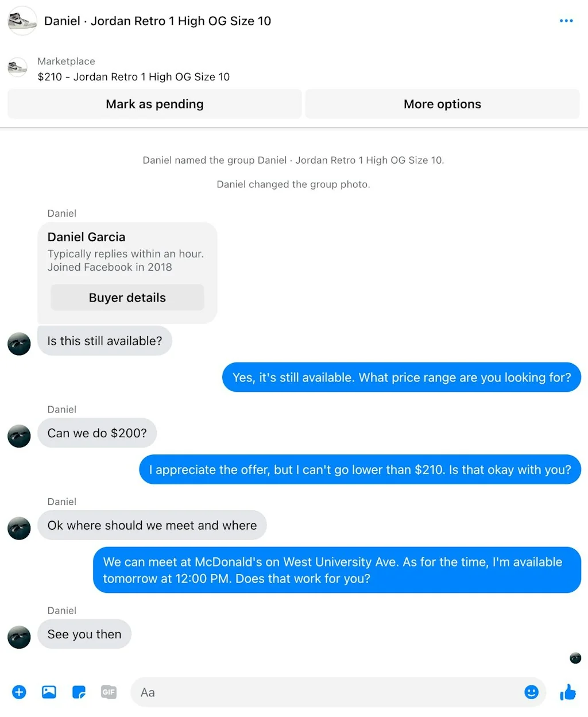Click the $210 listing link
Image resolution: width=588 pixels, height=717 pixels.
coord(133,76)
